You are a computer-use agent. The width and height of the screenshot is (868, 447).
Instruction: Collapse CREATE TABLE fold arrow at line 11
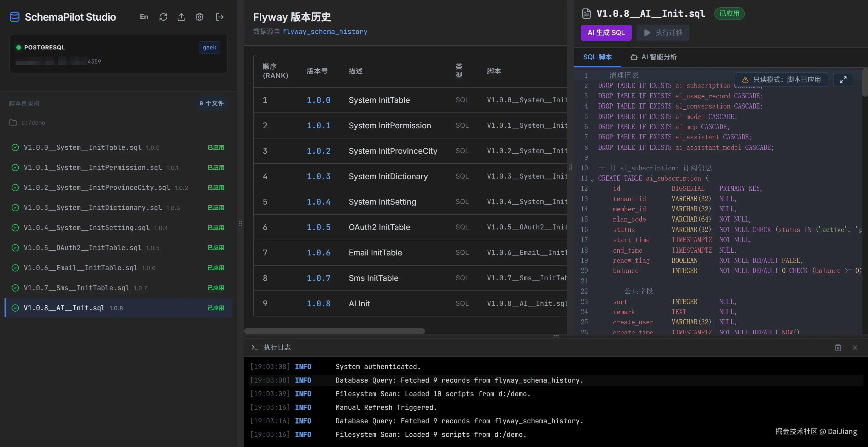point(592,181)
